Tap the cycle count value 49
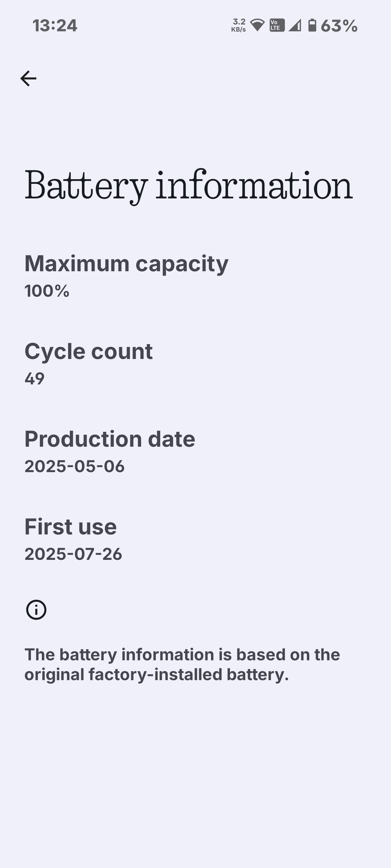Viewport: 391px width, 868px height. (34, 379)
